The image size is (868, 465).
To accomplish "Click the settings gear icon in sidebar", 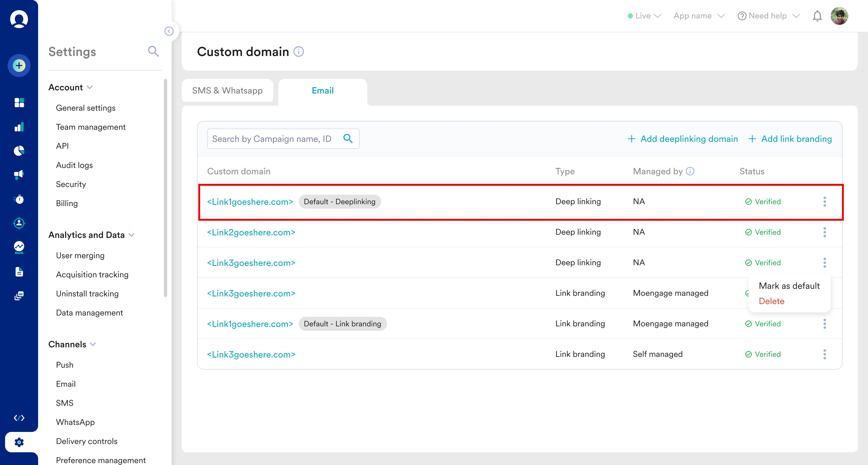I will pyautogui.click(x=19, y=442).
